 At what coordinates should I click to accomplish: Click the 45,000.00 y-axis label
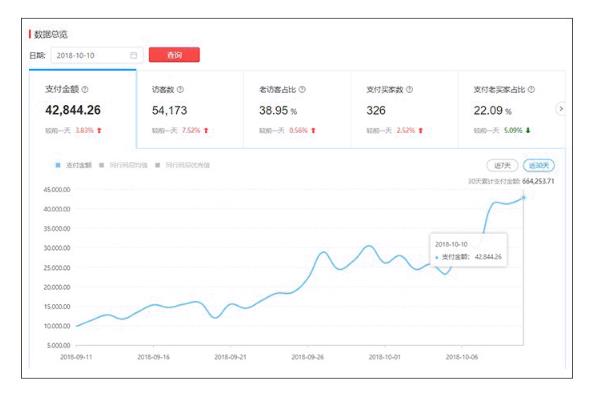[x=57, y=190]
